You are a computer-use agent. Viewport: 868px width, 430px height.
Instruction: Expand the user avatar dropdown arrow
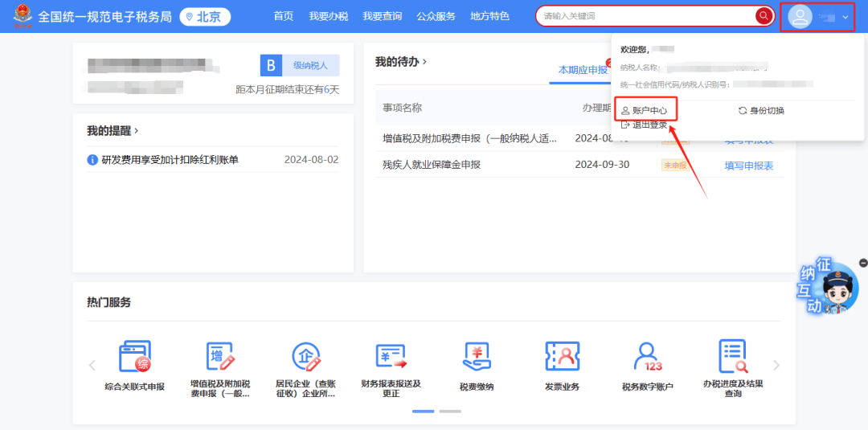(845, 17)
